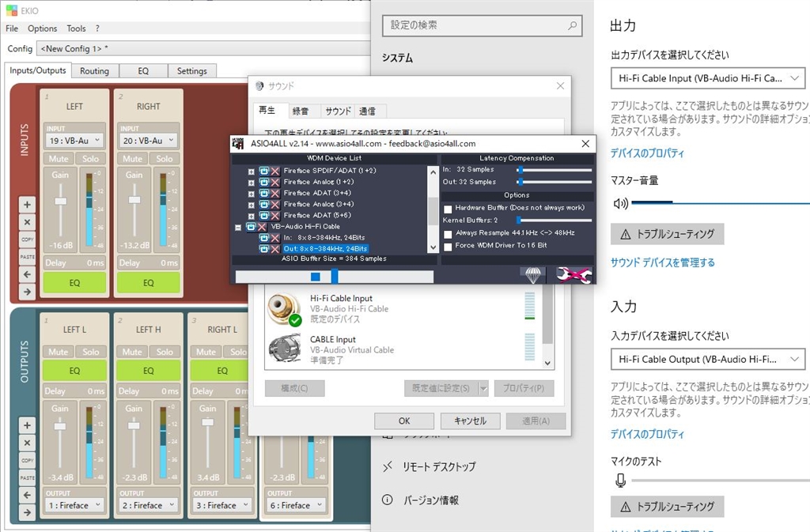Adjust Kernel Buffers slider in ASIO4ALL

554,221
